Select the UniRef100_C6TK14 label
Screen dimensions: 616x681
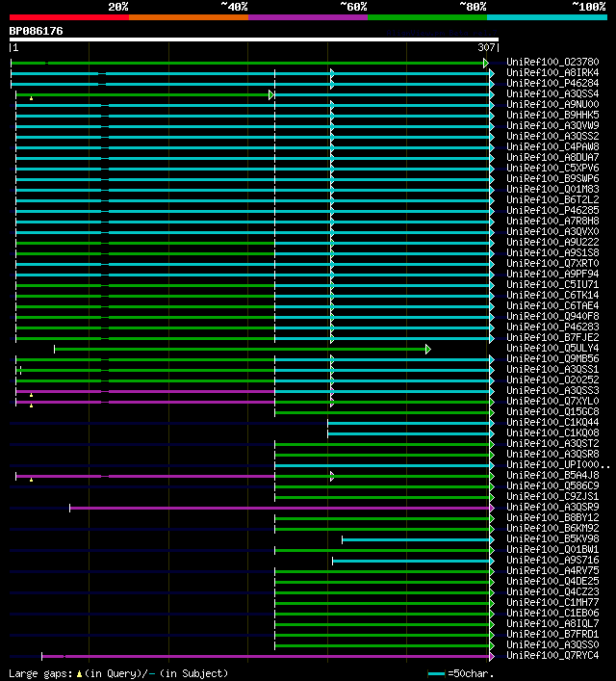coord(552,296)
